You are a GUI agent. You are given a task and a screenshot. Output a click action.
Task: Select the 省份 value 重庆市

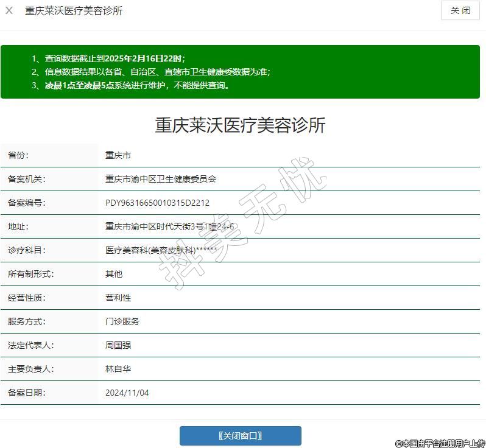click(118, 156)
